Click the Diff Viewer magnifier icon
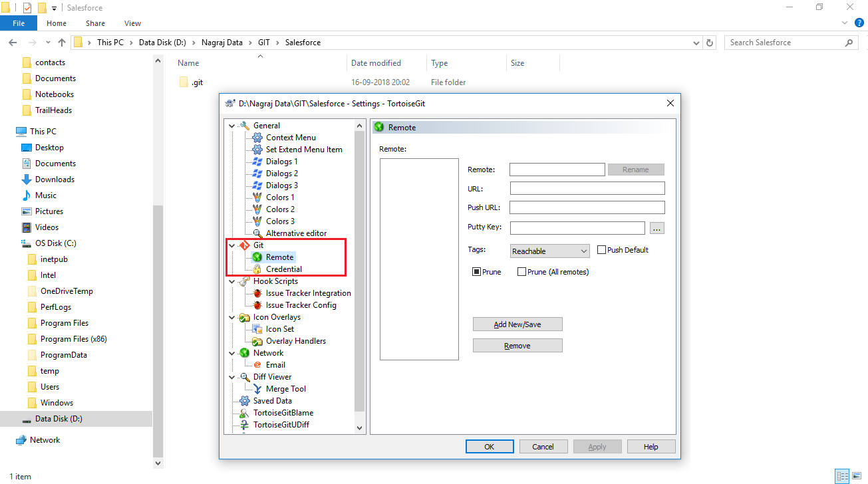Screen dimensions: 868x484 click(x=244, y=377)
